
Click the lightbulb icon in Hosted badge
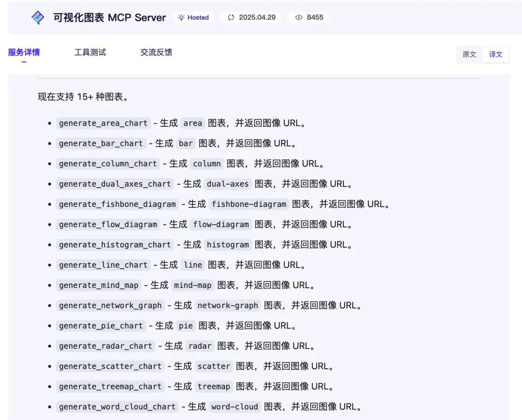pos(181,17)
